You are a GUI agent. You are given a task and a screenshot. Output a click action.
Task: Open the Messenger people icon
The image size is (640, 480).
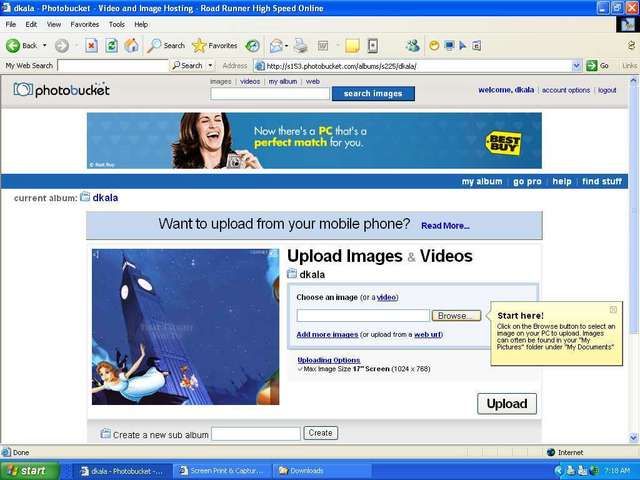[413, 45]
